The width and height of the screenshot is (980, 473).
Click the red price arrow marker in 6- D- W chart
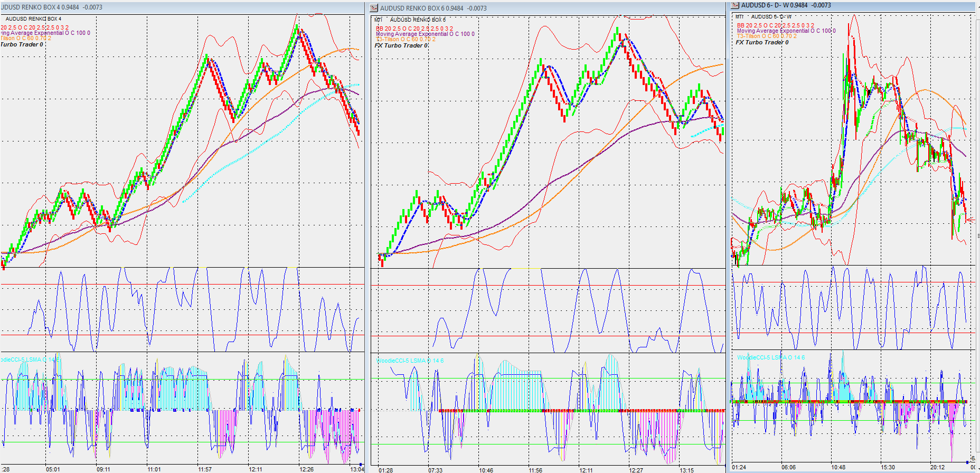(970, 220)
